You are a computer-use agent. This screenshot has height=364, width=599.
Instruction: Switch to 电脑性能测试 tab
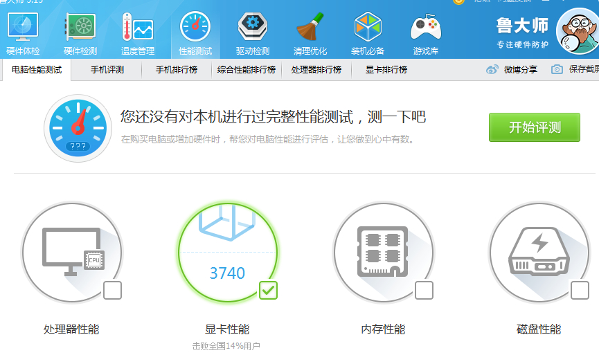pyautogui.click(x=36, y=69)
